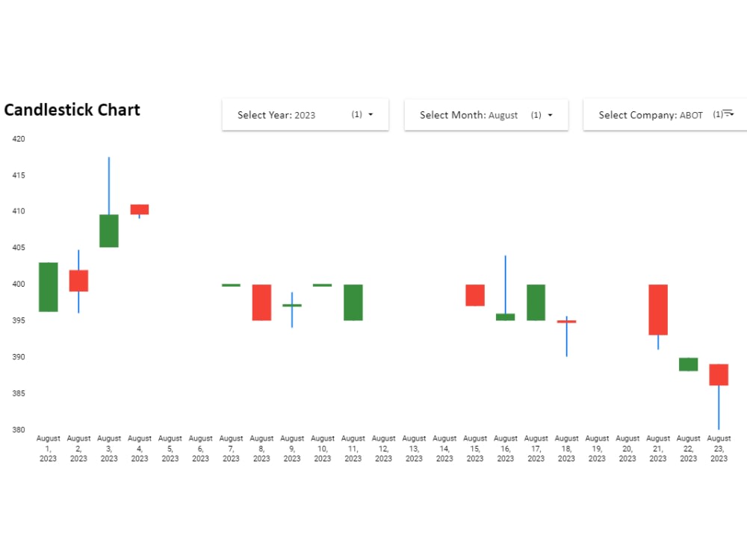Click the August value in Select Month filter
Screen dimensions: 747x560
(501, 115)
